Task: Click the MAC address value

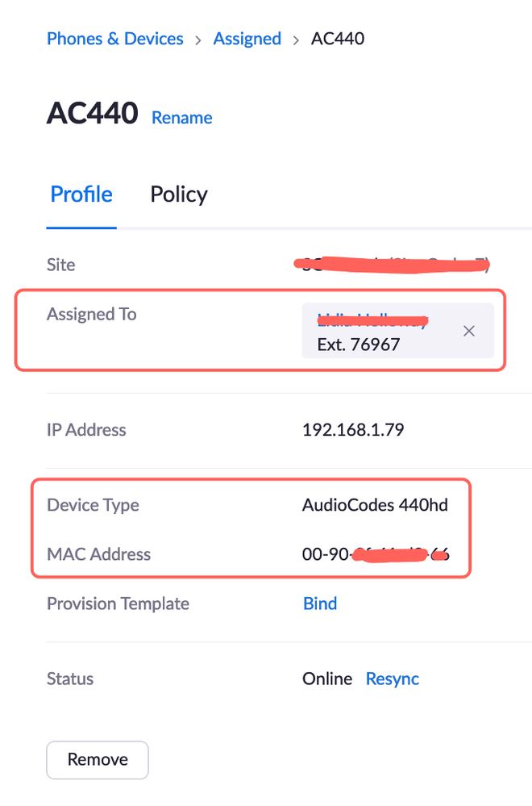Action: coord(376,554)
